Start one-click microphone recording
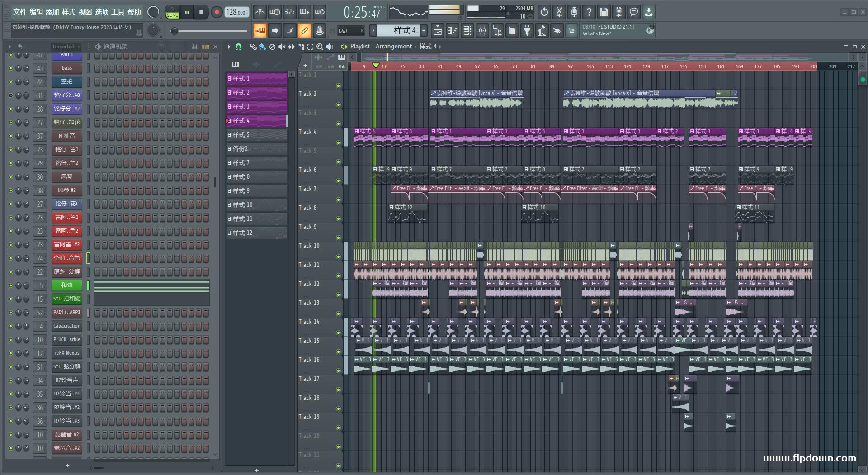868x475 pixels. point(574,12)
